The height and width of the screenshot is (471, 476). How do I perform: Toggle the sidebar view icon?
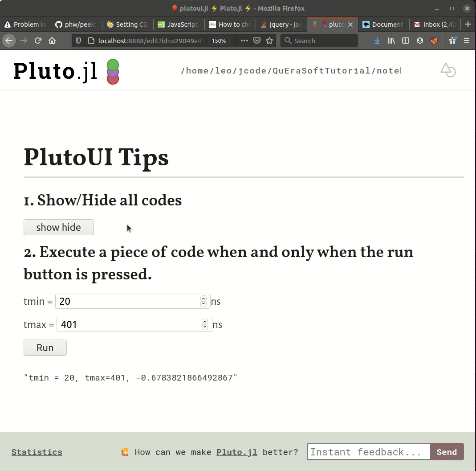(x=406, y=41)
